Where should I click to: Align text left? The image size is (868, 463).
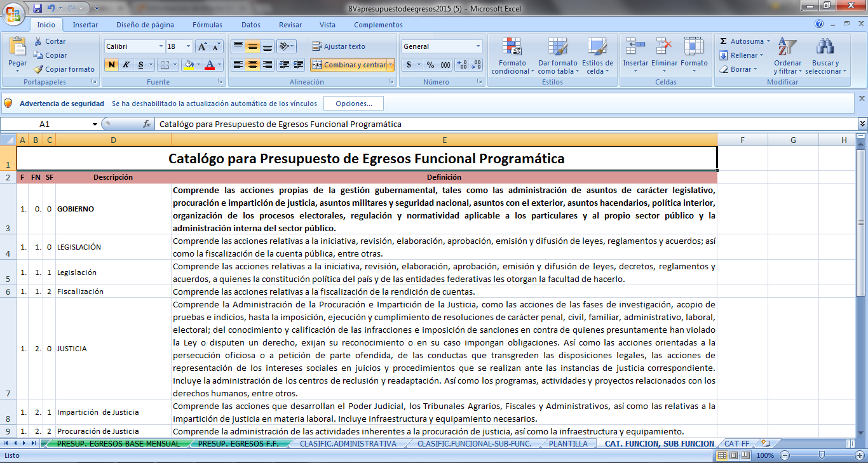click(238, 65)
